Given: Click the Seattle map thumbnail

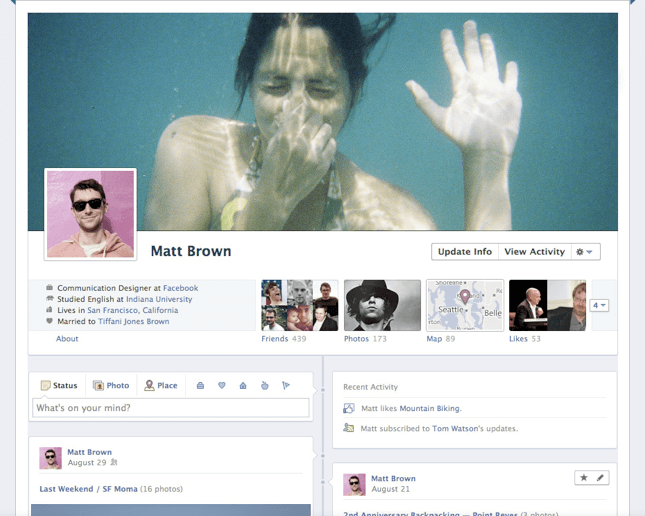Looking at the screenshot, I should [465, 305].
